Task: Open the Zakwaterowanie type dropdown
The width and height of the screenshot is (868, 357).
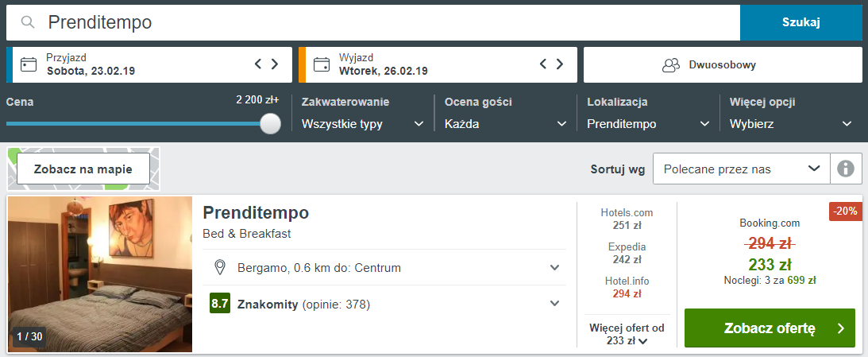Action: [363, 124]
